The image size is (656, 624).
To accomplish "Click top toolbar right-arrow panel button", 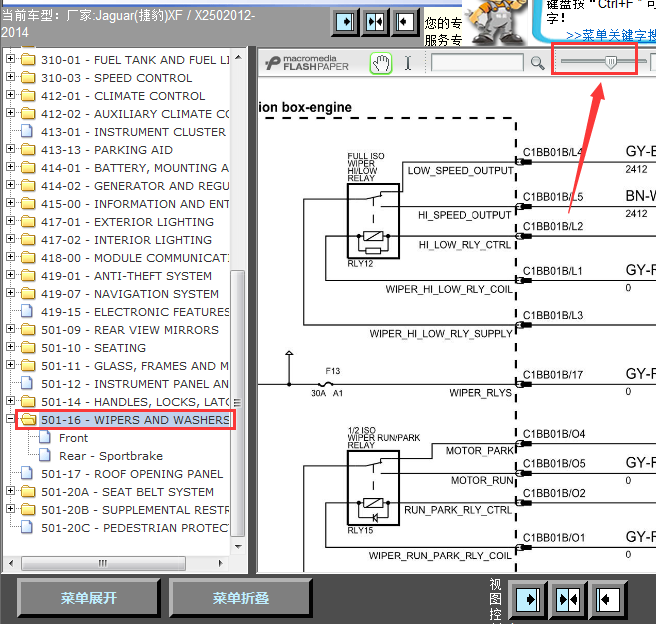I will click(345, 22).
